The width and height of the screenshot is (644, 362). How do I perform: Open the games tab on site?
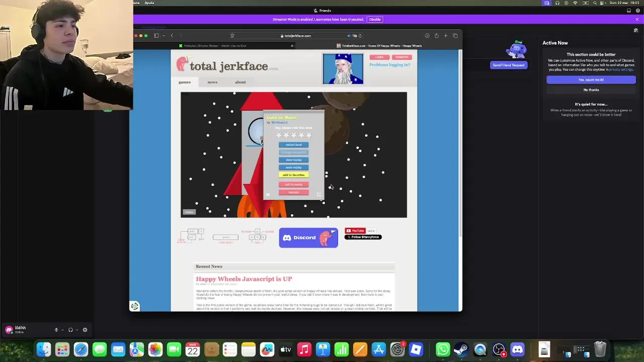(x=185, y=82)
